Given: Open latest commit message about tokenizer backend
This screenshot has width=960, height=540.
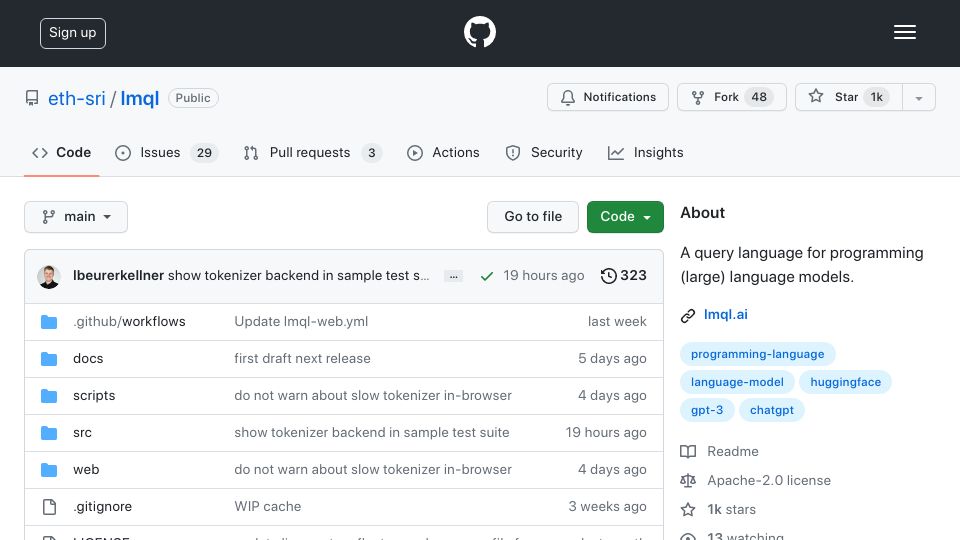Looking at the screenshot, I should pyautogui.click(x=299, y=276).
